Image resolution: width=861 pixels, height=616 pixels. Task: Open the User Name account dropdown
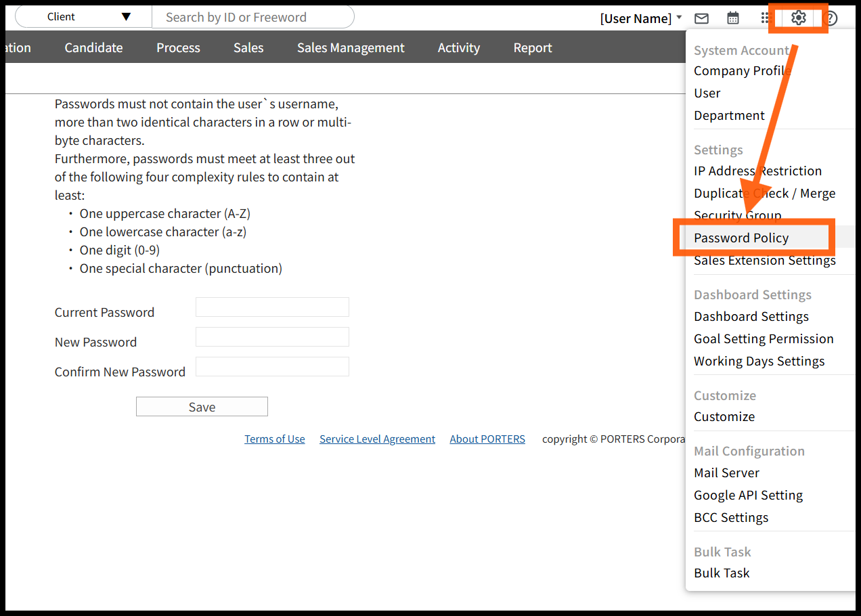coord(640,18)
